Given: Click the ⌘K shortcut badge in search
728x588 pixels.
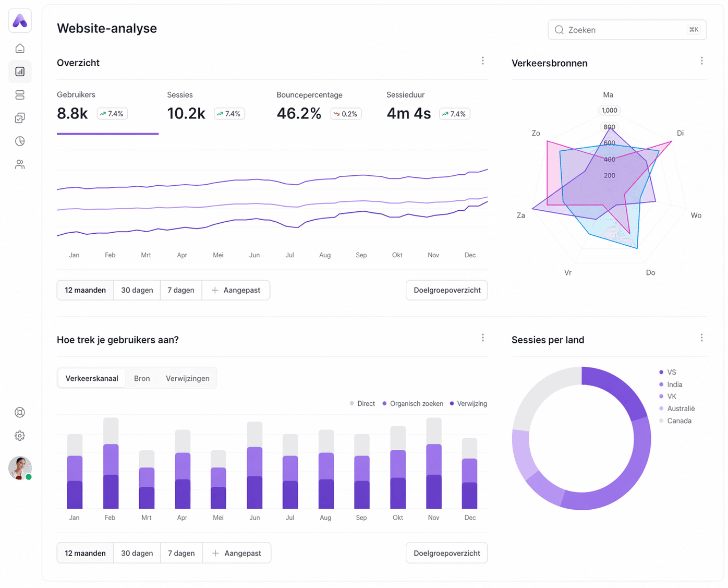Looking at the screenshot, I should [694, 30].
